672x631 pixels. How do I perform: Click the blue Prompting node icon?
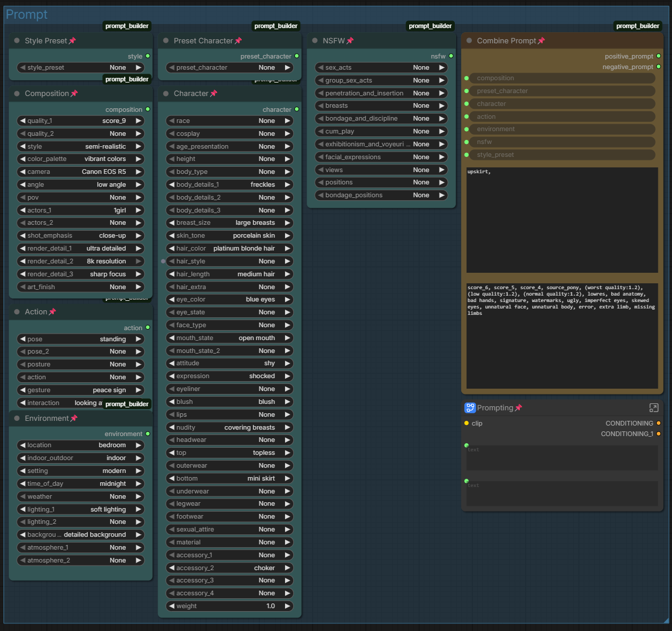point(469,407)
